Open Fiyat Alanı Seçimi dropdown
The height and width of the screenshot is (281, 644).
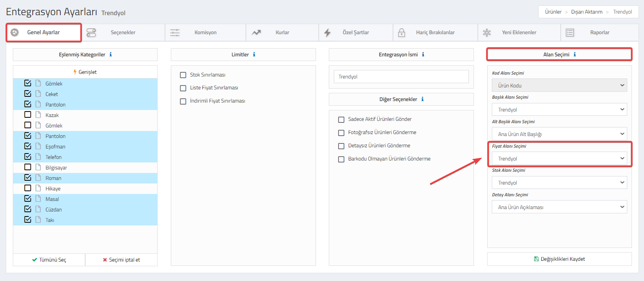tap(559, 159)
